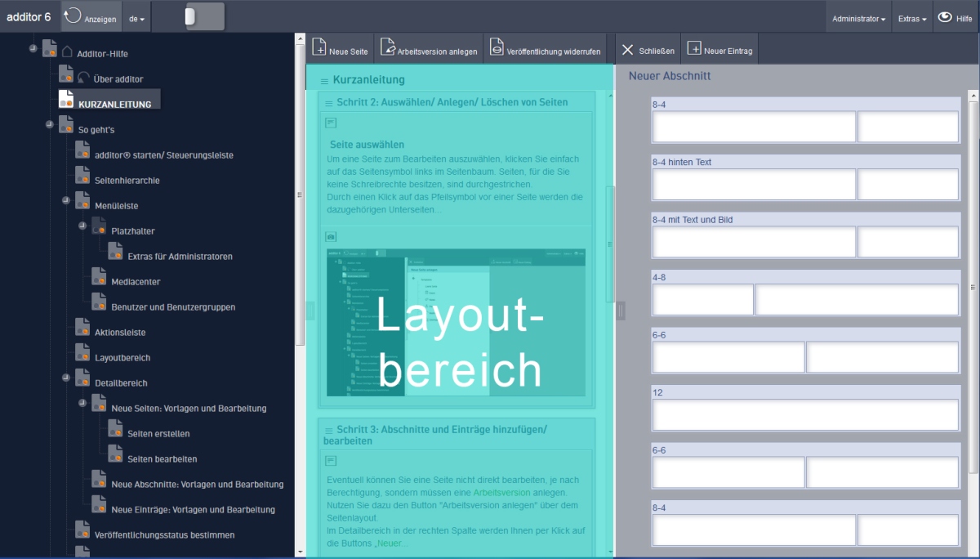The width and height of the screenshot is (980, 559).
Task: Click the Veröffentlichung widerrufen icon
Action: tap(497, 48)
